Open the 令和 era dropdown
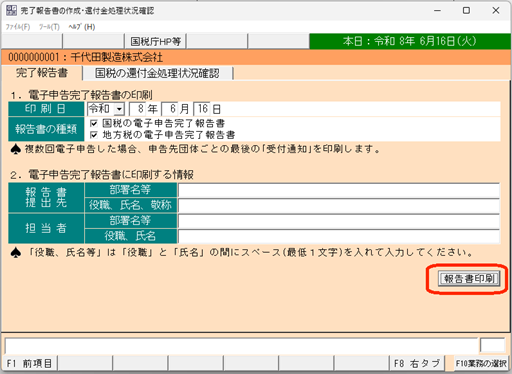512x374 pixels. click(119, 109)
